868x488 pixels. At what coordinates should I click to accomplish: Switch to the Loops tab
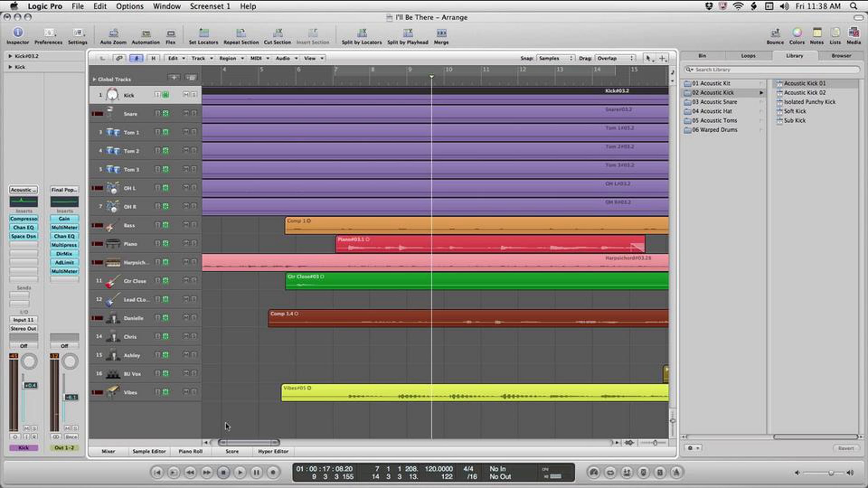[748, 56]
